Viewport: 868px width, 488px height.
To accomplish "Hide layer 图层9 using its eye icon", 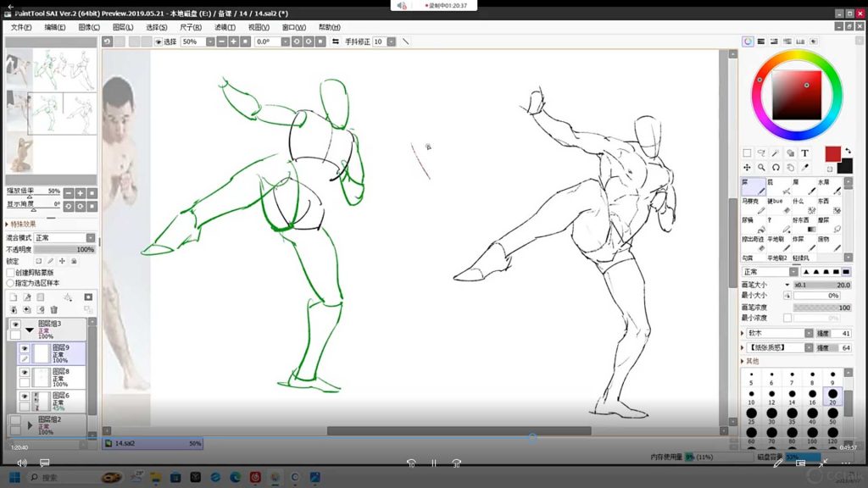I will click(24, 348).
